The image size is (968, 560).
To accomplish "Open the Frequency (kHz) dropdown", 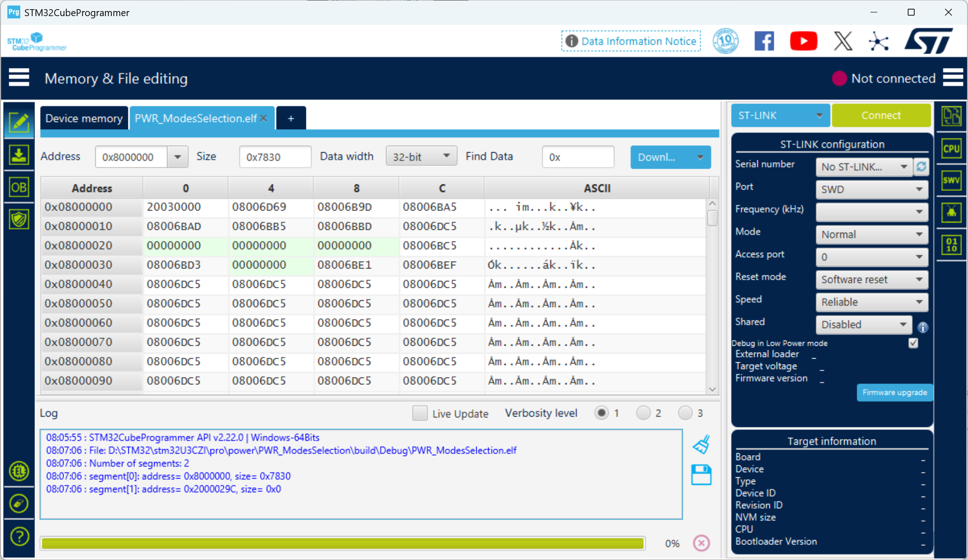I will 871,211.
